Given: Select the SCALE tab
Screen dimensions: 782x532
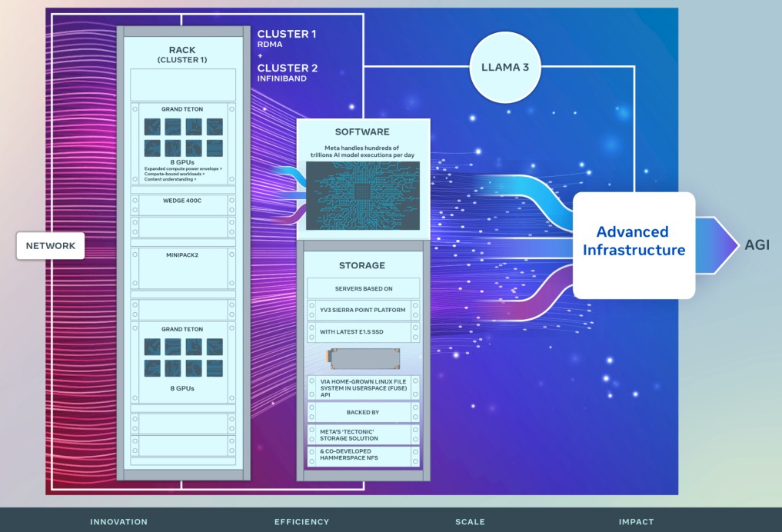Looking at the screenshot, I should 470,521.
